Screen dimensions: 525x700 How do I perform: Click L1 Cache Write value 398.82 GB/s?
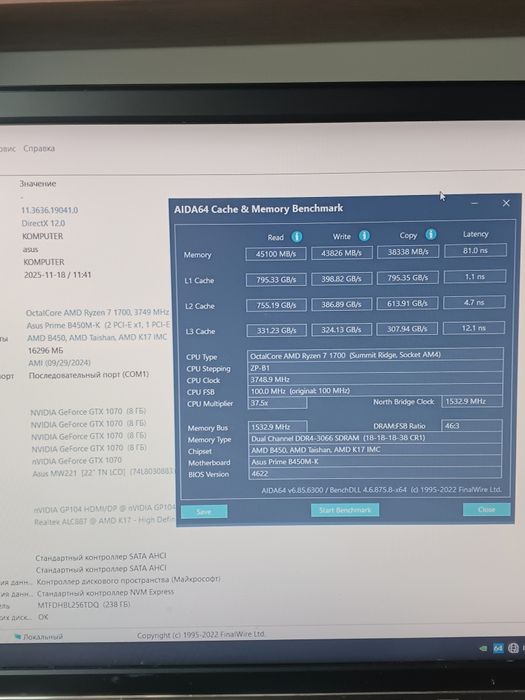click(342, 279)
